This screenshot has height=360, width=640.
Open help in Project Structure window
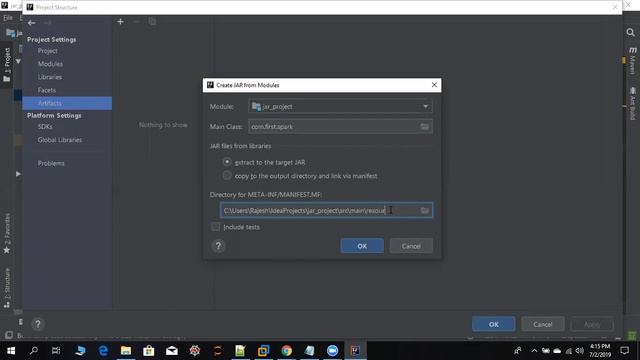(38, 324)
